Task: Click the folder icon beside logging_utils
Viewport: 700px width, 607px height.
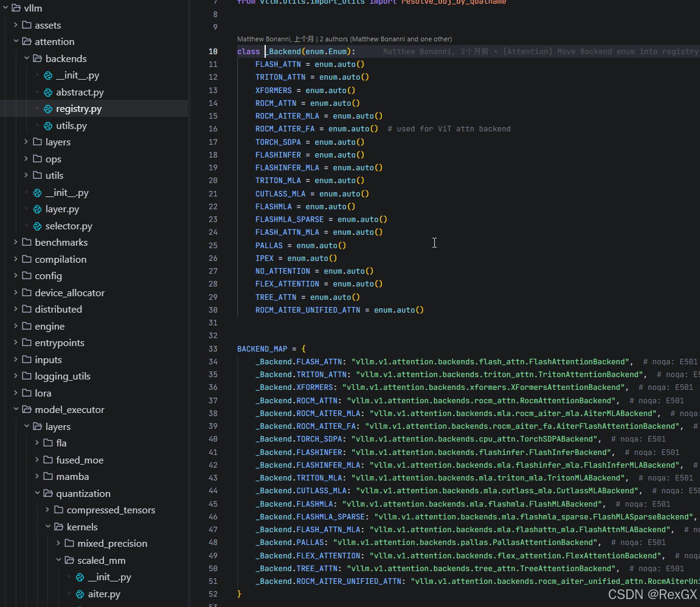Action: pyautogui.click(x=27, y=376)
